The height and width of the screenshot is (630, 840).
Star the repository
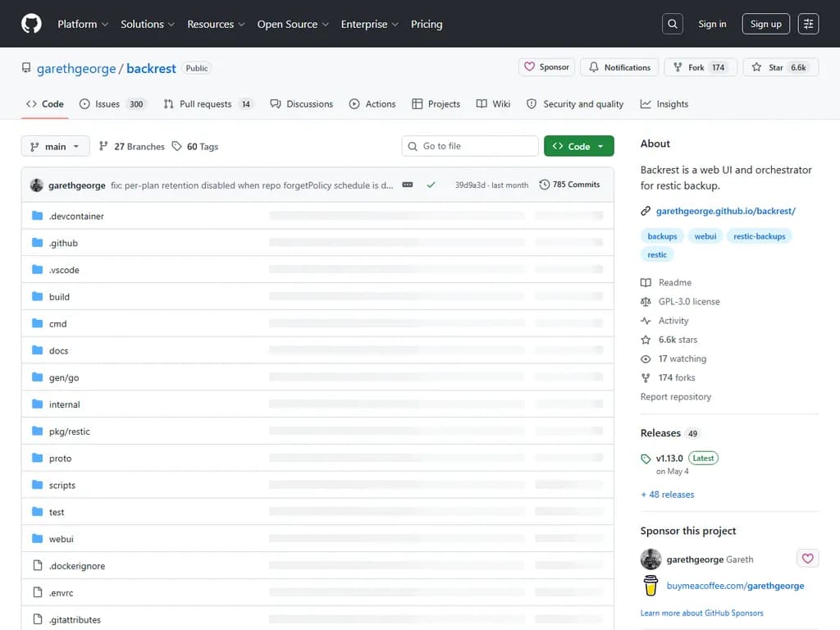click(780, 67)
